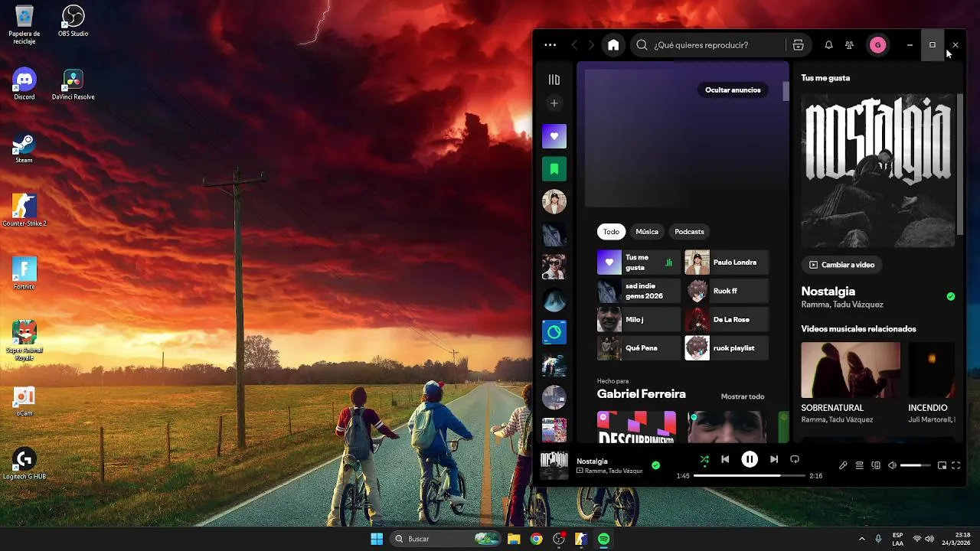Open the 'Qué Pena' tile

click(x=639, y=348)
